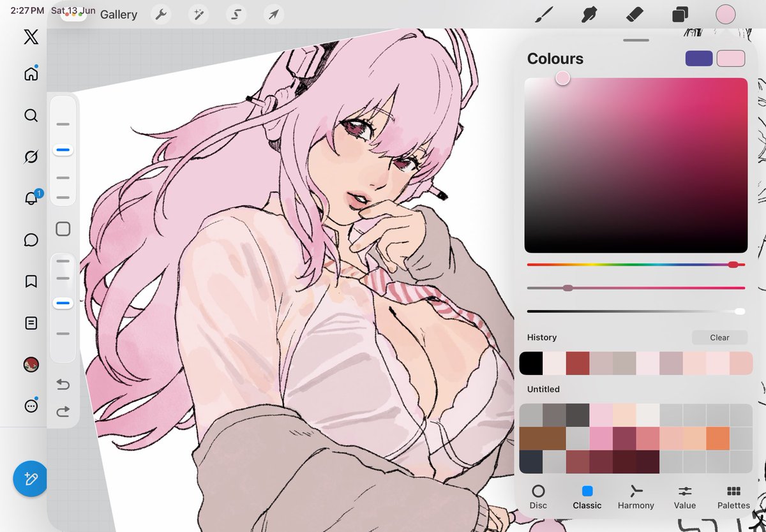Image resolution: width=766 pixels, height=532 pixels.
Task: Click the X logo in sidebar
Action: pos(31,37)
